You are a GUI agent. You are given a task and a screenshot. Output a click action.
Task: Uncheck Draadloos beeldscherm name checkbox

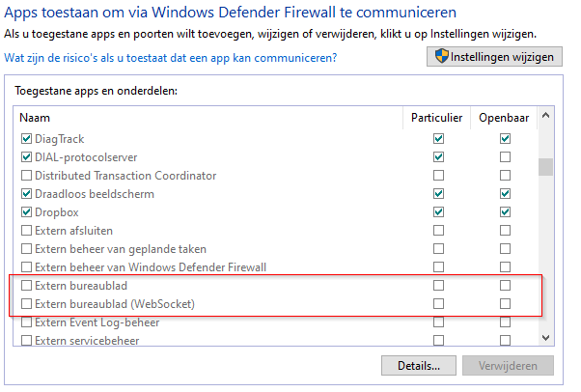click(x=26, y=194)
